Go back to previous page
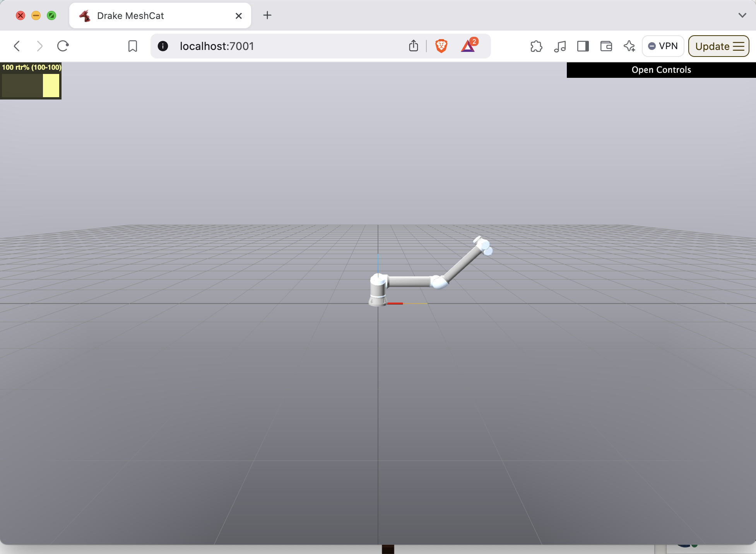The image size is (756, 554). pyautogui.click(x=17, y=46)
